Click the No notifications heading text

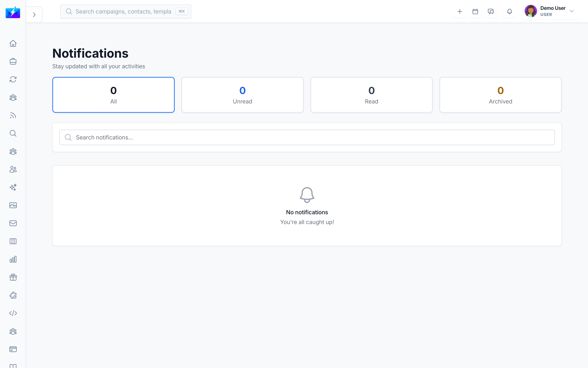click(307, 212)
